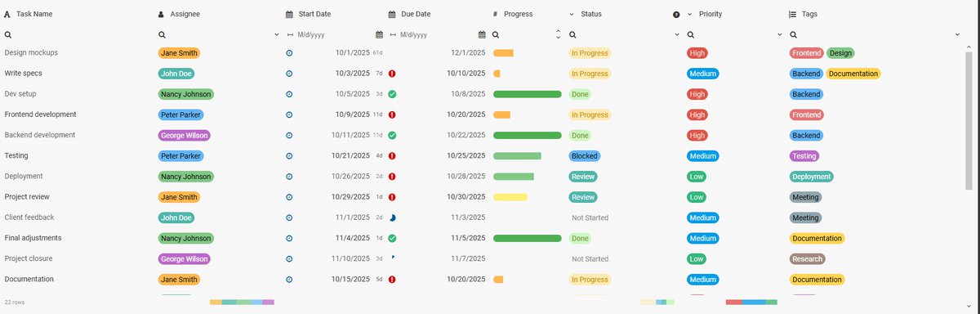Click the Due Date M/d/yyyy filter input

pyautogui.click(x=436, y=35)
